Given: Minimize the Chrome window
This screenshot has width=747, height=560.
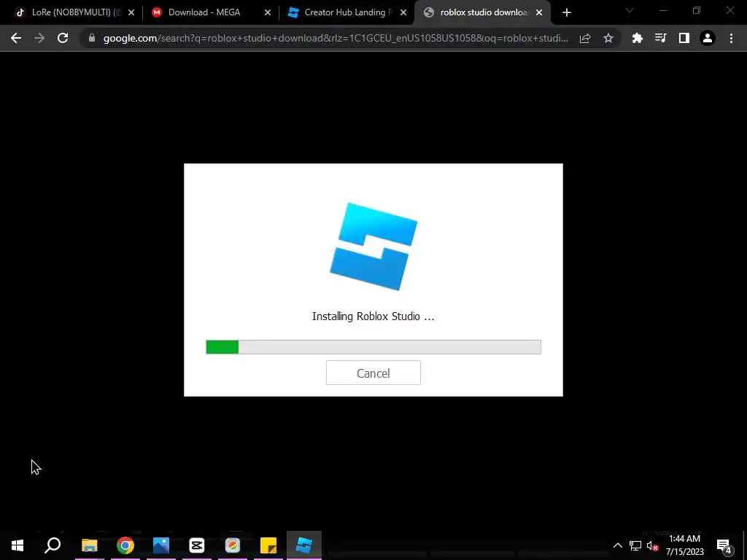Looking at the screenshot, I should (663, 10).
